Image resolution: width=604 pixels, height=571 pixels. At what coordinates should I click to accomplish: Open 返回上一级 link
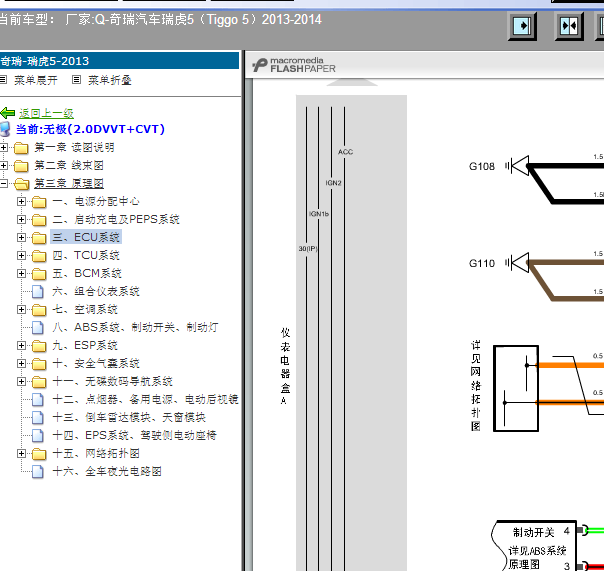point(46,113)
